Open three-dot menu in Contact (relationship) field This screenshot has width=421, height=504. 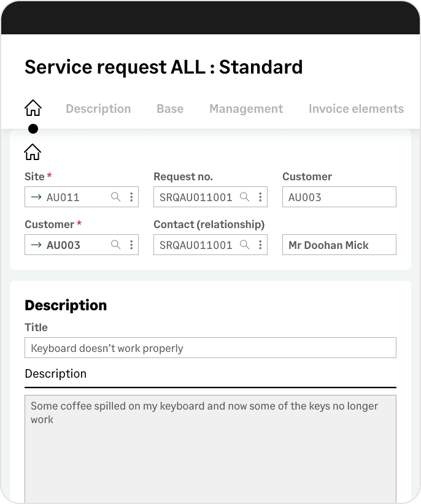coord(260,245)
